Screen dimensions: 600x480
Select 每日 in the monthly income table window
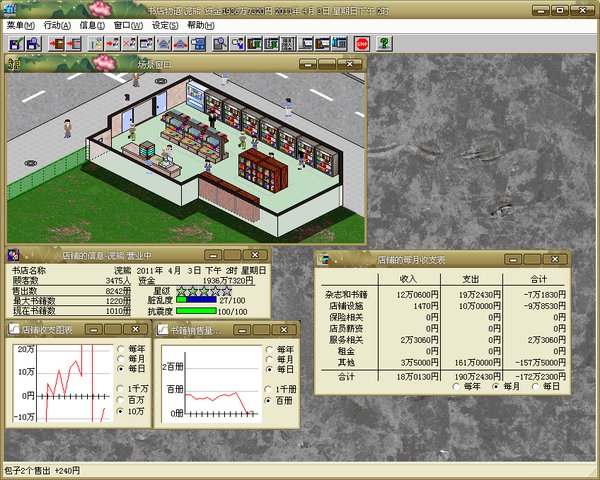pyautogui.click(x=536, y=386)
